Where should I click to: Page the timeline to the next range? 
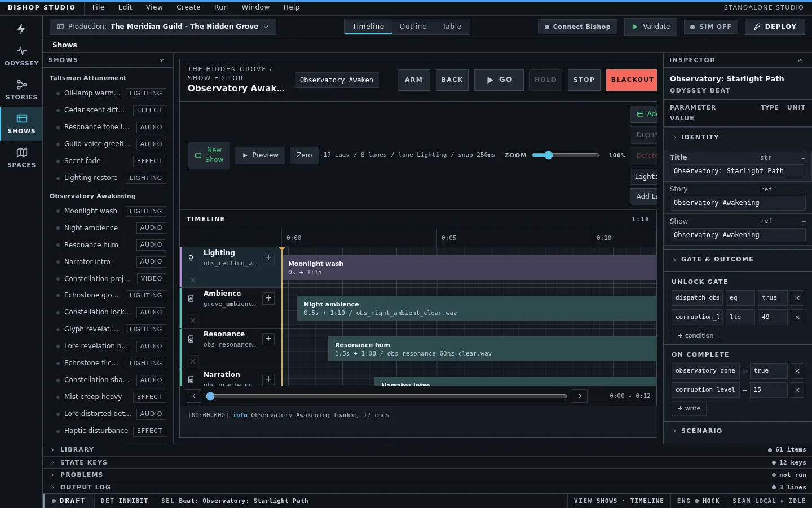(x=580, y=396)
